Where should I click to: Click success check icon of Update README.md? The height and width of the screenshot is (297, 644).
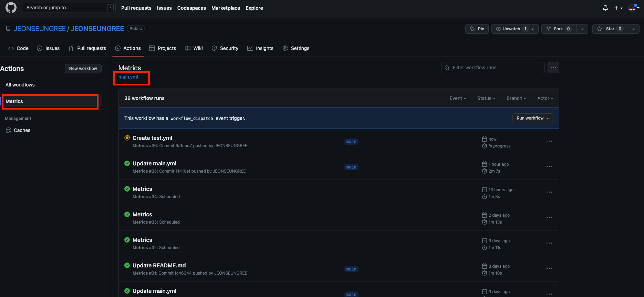click(127, 265)
